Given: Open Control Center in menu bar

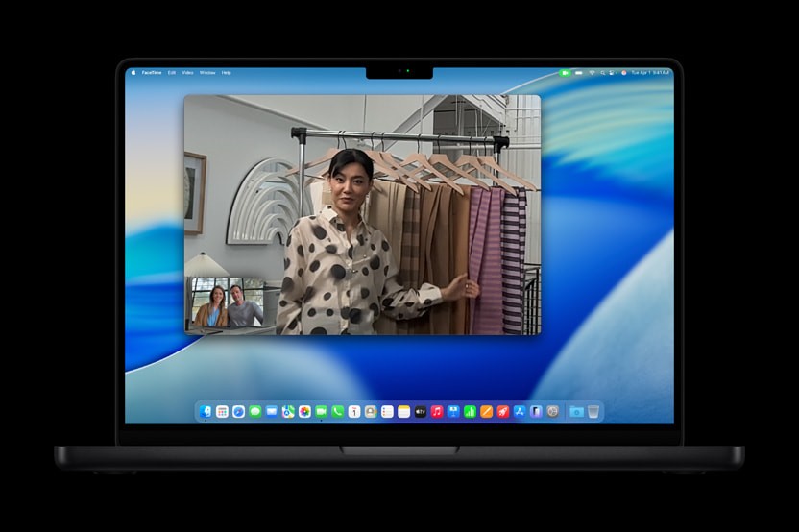Looking at the screenshot, I should coord(612,73).
